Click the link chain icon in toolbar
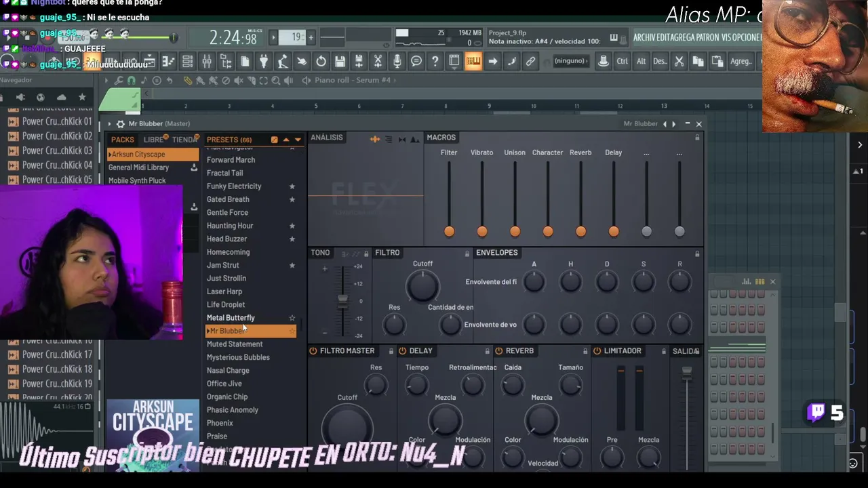This screenshot has height=488, width=868. point(530,61)
